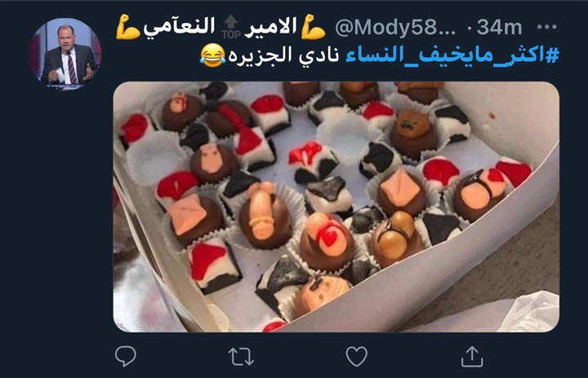Click the leftmost flexed bicep emoji
The width and height of the screenshot is (588, 378).
tap(128, 27)
